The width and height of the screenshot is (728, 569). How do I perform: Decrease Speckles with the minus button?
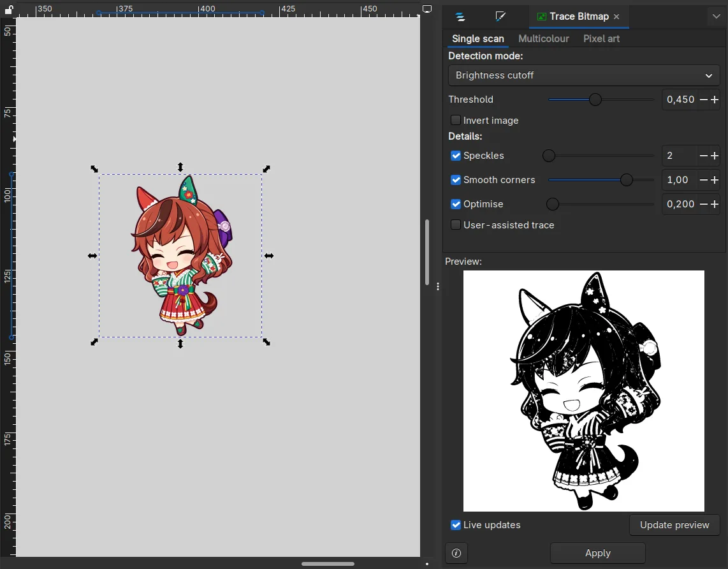pos(704,156)
